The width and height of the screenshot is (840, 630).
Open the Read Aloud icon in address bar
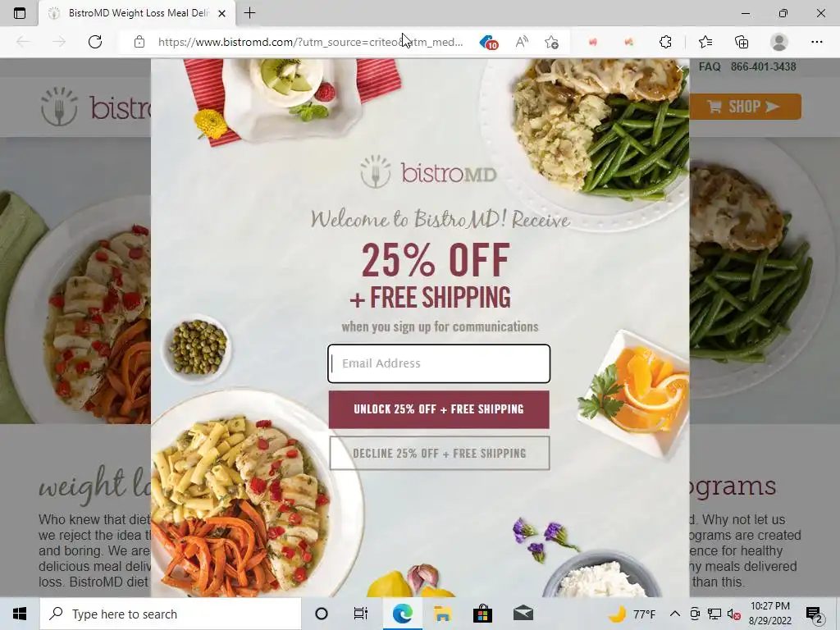522,42
